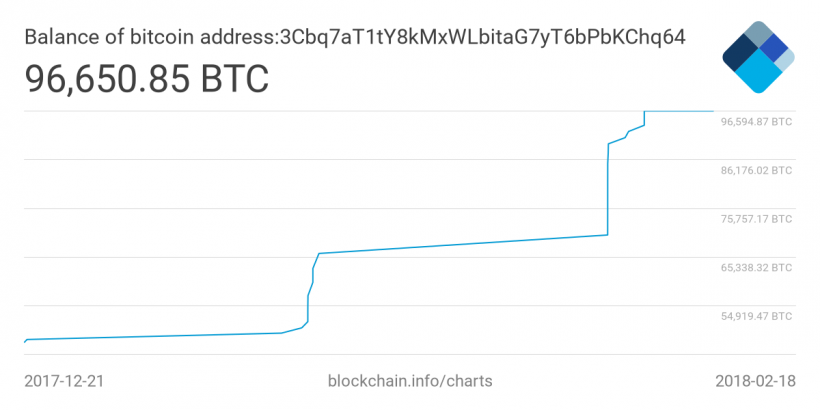Viewport: 820px width, 410px height.
Task: Click the 75,757.17 BTC axis label
Action: pyautogui.click(x=756, y=219)
